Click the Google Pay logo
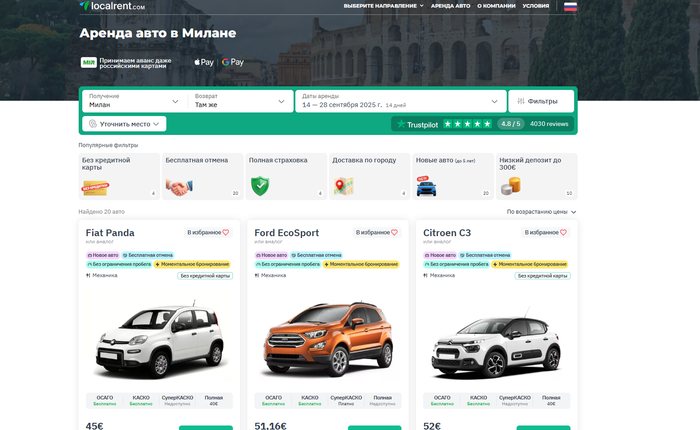Screen dimensions: 700x430 [x=233, y=63]
